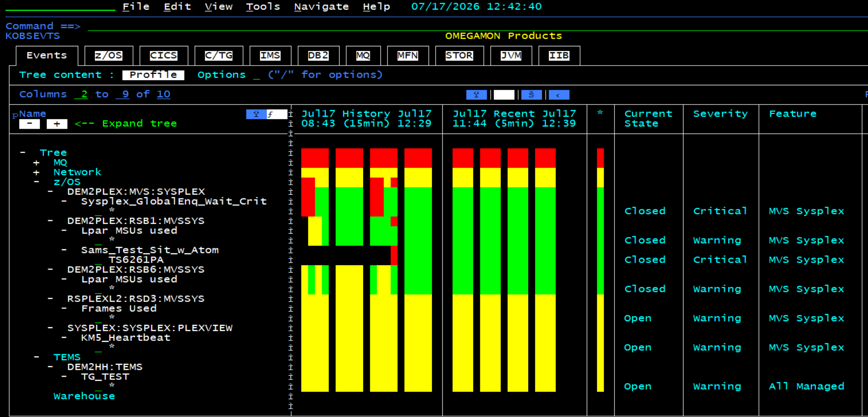
Task: Click the ending column field showing 9
Action: [x=122, y=94]
